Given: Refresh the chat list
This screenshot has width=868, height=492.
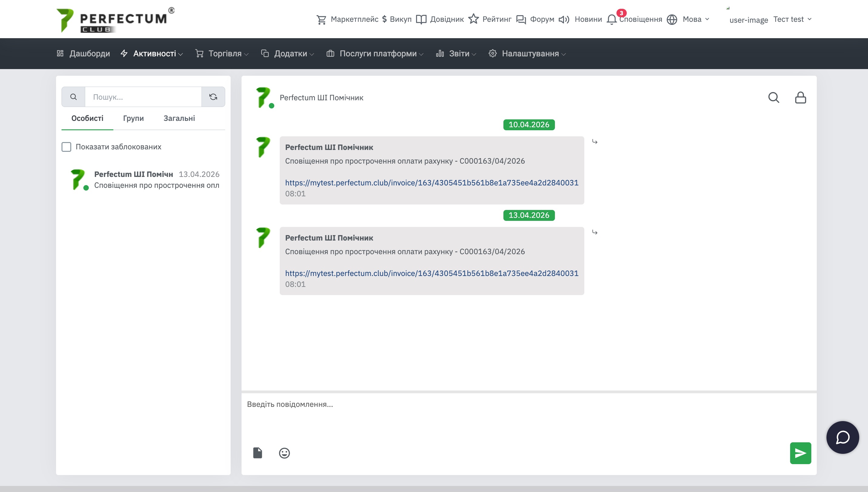Looking at the screenshot, I should point(213,97).
